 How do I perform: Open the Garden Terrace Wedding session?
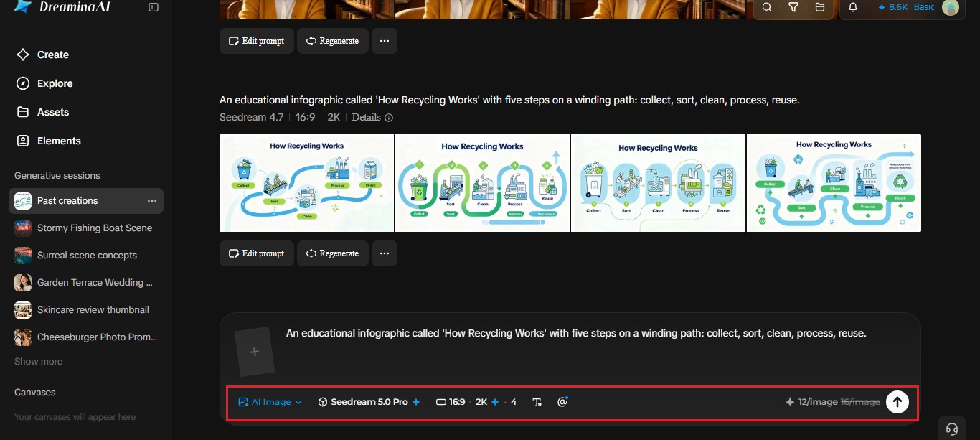[x=86, y=283]
